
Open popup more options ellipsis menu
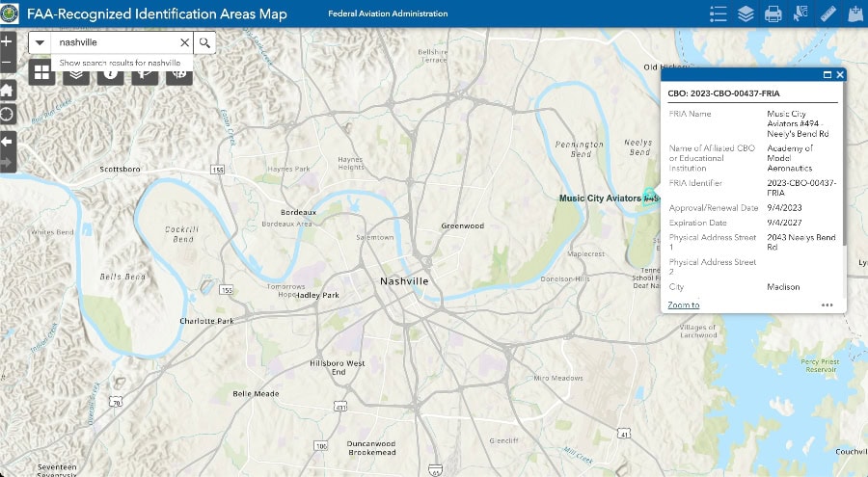click(x=827, y=305)
